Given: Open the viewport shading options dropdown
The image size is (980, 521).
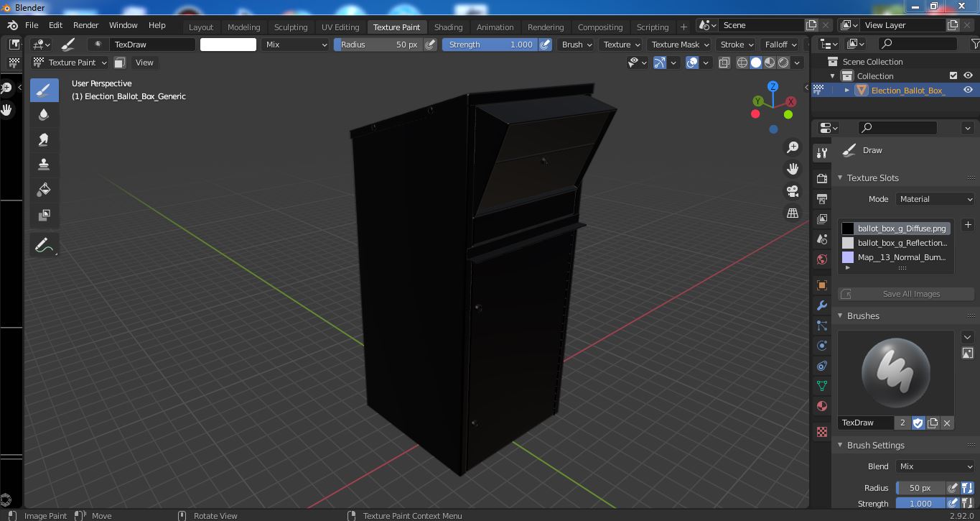Looking at the screenshot, I should [x=797, y=63].
